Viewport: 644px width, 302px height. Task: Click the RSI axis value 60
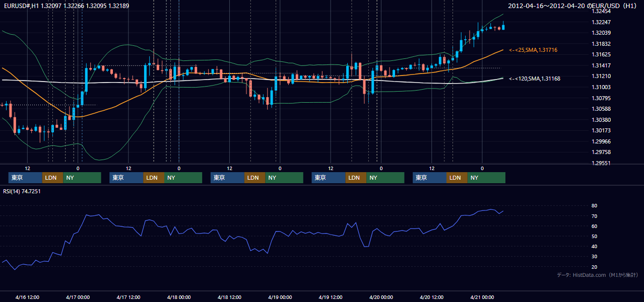click(x=595, y=226)
